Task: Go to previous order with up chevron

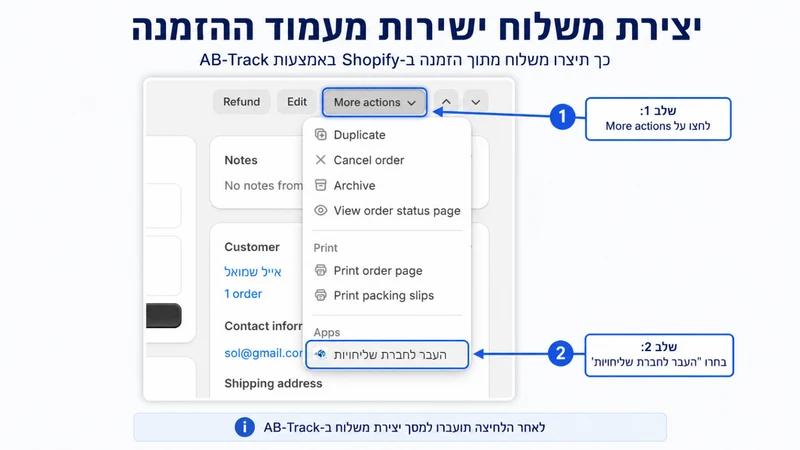Action: [x=446, y=102]
